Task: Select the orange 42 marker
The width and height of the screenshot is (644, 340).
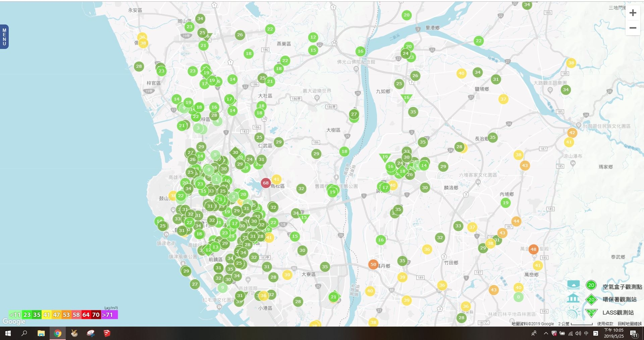Action: 572,132
